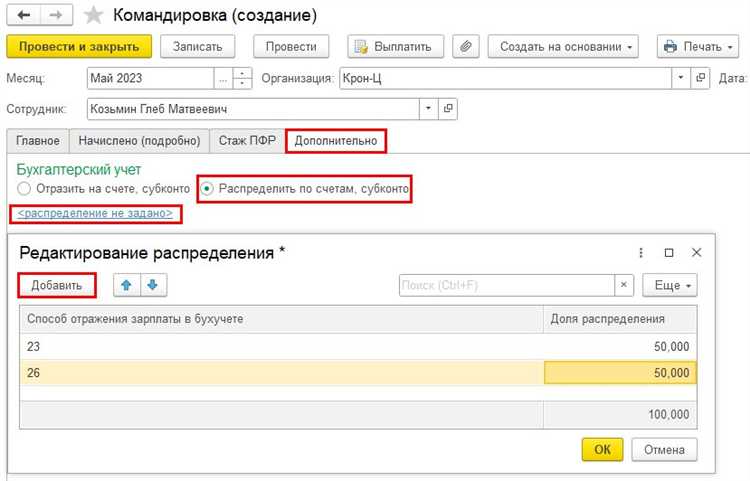
Task: Click the Записать button
Action: tap(198, 46)
